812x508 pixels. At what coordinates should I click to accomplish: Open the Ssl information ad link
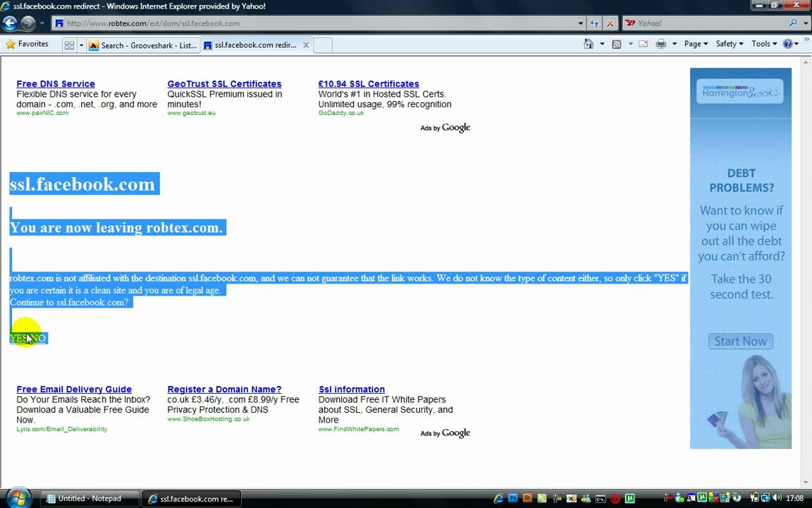(x=352, y=389)
